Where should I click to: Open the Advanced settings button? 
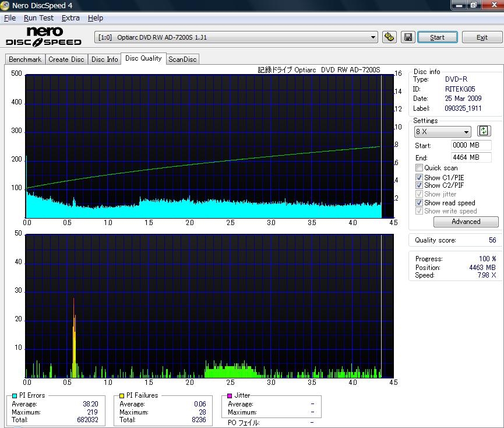coord(466,222)
